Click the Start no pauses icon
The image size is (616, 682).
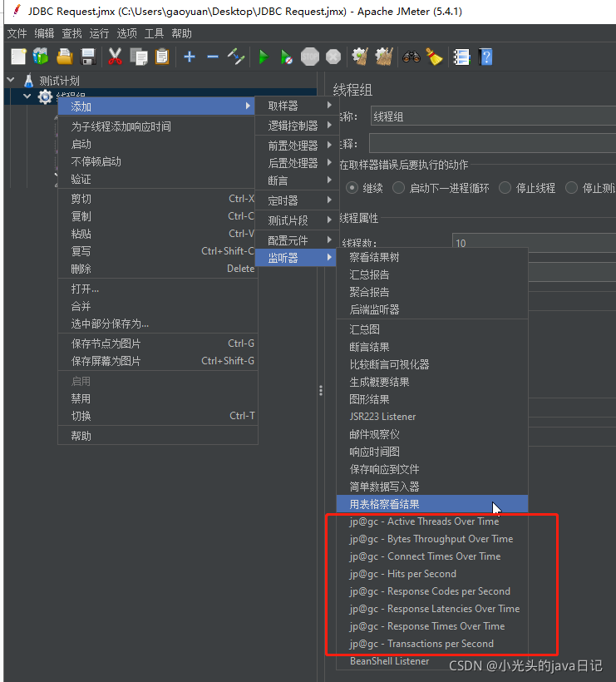click(x=287, y=57)
